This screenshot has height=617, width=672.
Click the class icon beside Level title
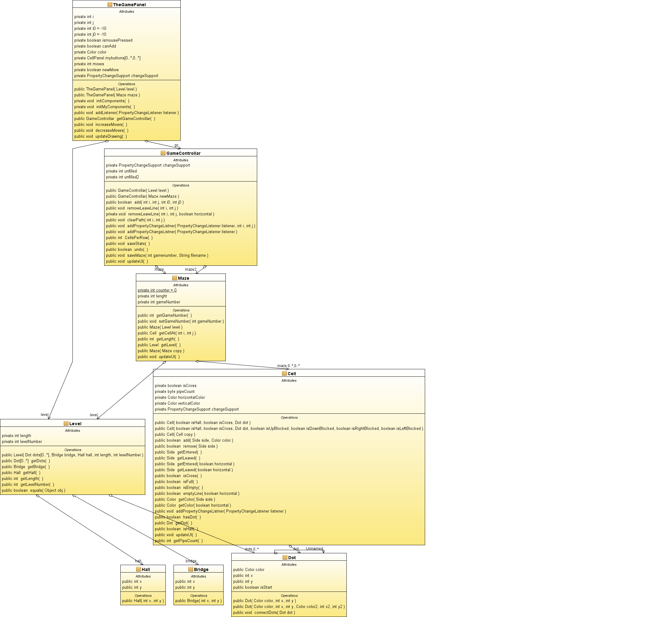66,423
